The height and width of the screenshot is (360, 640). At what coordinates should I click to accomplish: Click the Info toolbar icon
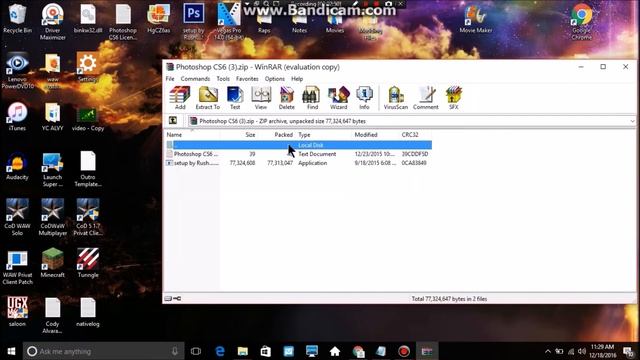[x=364, y=98]
